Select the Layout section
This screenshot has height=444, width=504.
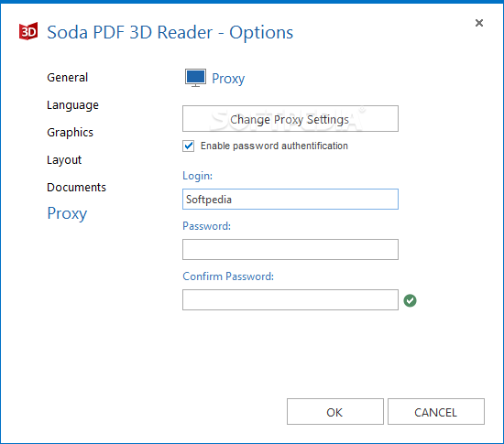click(x=64, y=160)
